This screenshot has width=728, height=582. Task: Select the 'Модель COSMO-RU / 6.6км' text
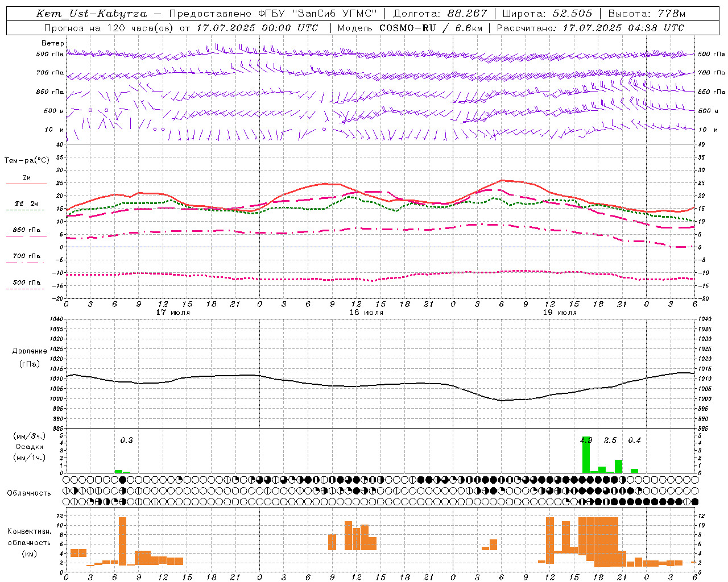(x=411, y=28)
